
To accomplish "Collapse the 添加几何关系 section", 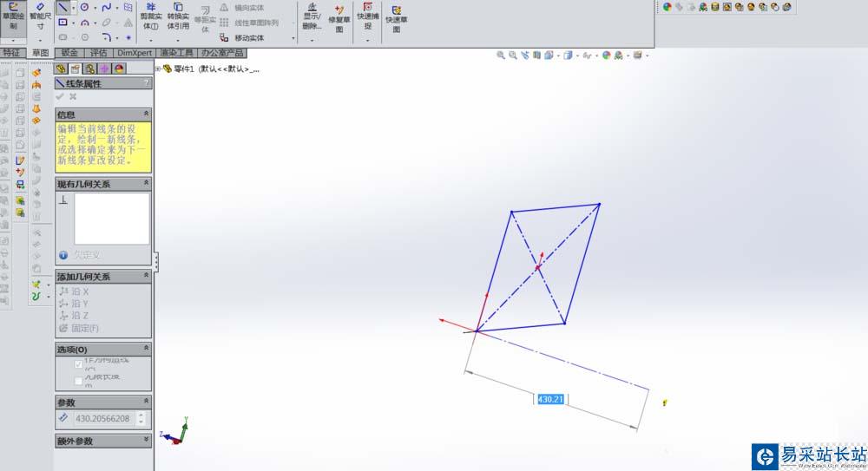I will [x=146, y=275].
